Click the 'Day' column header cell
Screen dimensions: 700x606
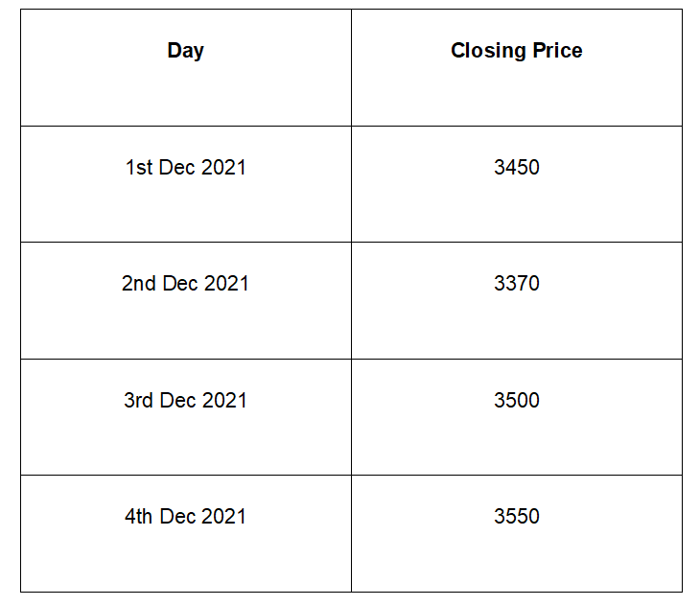pyautogui.click(x=185, y=51)
